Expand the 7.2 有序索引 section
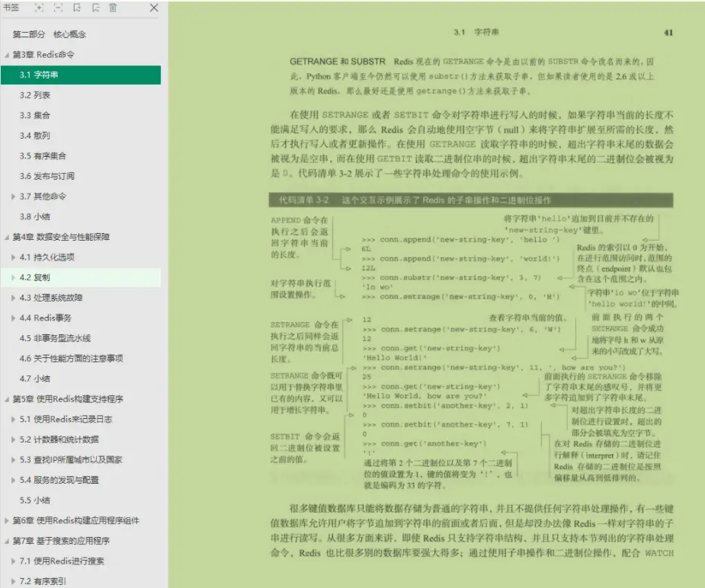 (14, 581)
